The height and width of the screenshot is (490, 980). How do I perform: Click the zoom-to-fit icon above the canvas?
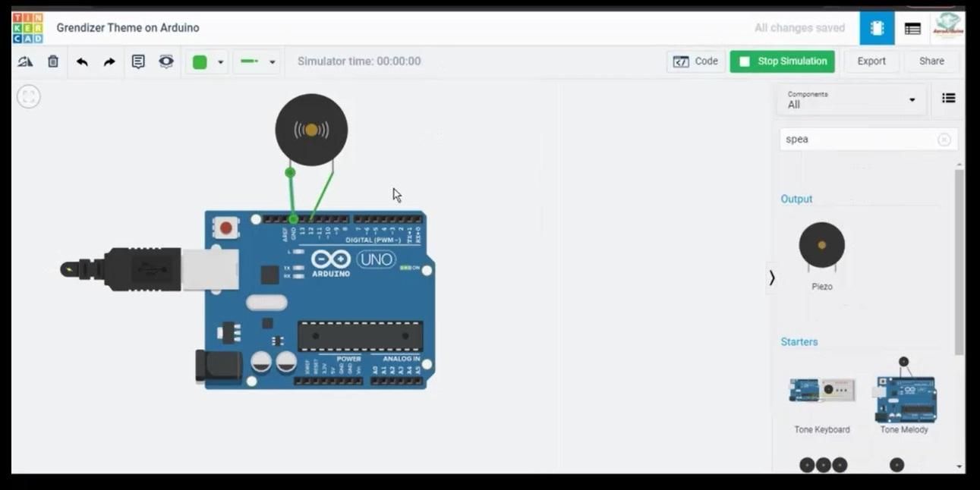pos(29,96)
